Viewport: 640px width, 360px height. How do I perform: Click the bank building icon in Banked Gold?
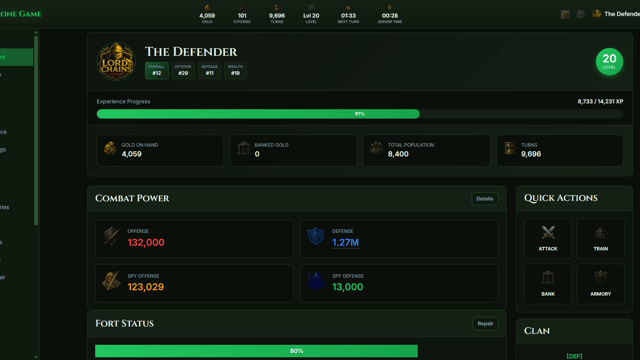[243, 148]
